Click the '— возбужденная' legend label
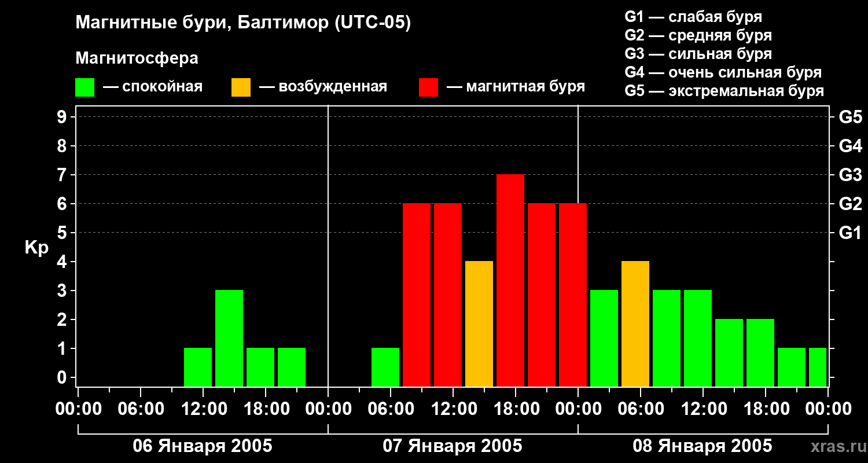868x463 pixels. [x=323, y=87]
